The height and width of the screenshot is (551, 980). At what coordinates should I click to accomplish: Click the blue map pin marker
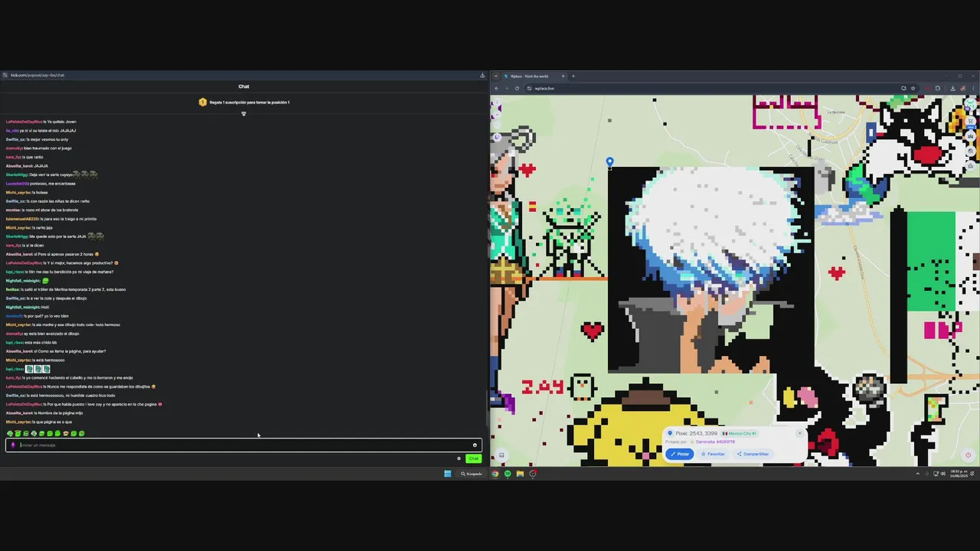pyautogui.click(x=609, y=162)
